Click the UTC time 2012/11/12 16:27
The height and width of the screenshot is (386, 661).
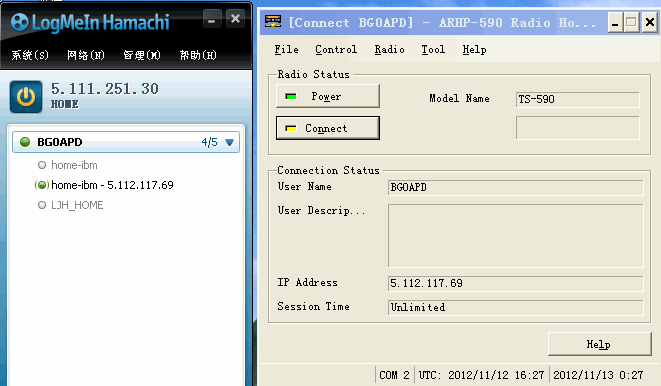tap(481, 375)
